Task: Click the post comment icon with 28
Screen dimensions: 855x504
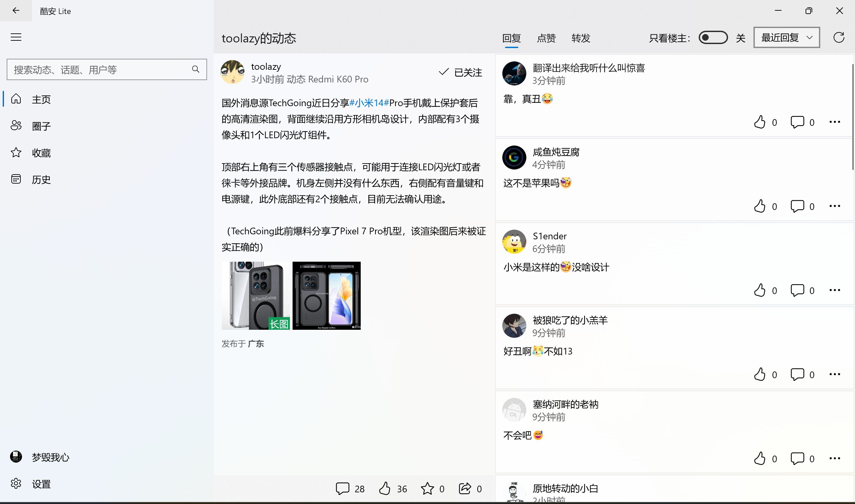Action: coord(343,488)
